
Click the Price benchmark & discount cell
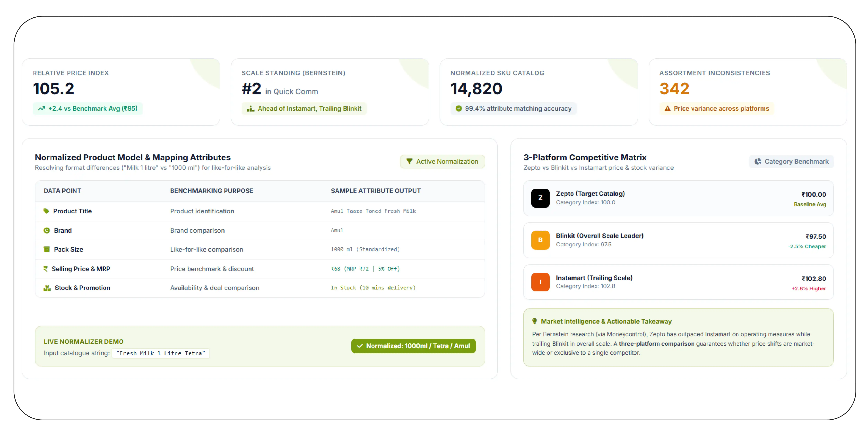[x=212, y=269]
